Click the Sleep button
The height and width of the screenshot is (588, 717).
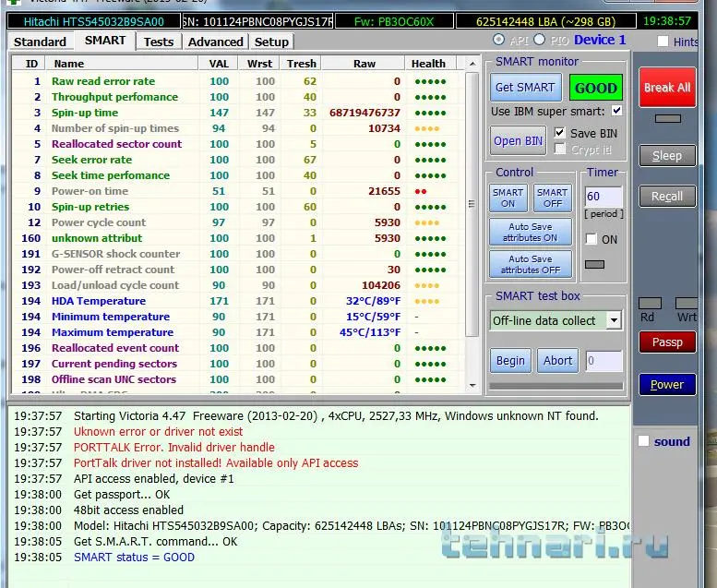point(667,156)
